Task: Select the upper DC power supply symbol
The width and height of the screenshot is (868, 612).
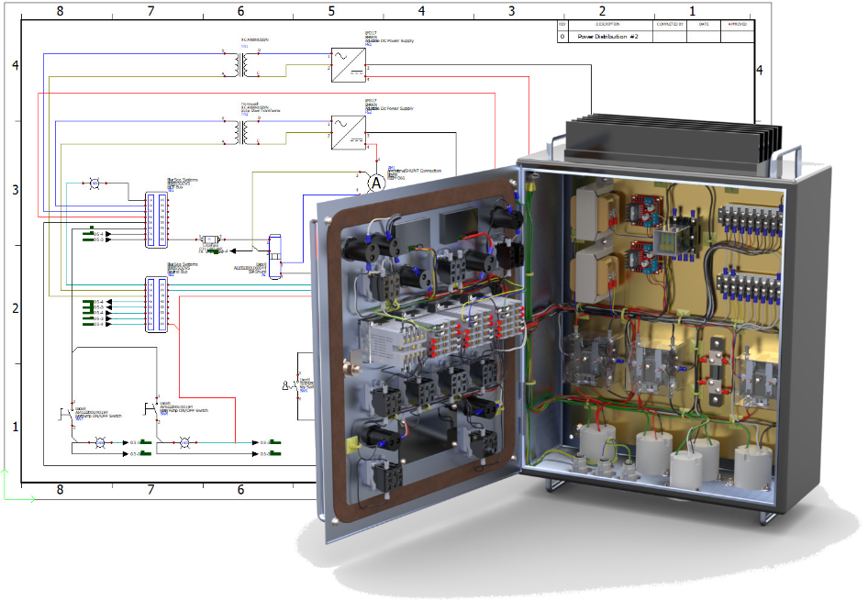Action: (x=348, y=65)
